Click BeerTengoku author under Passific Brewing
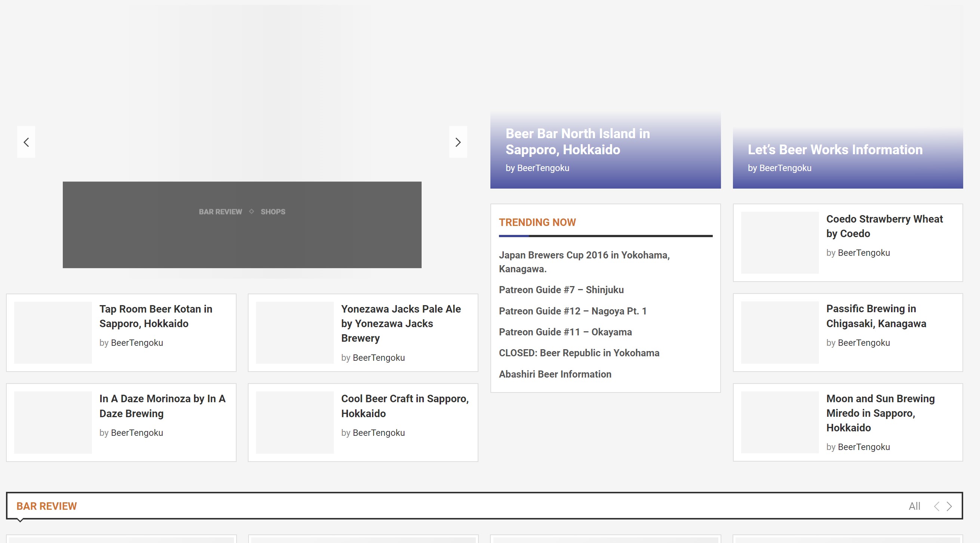Image resolution: width=980 pixels, height=543 pixels. (864, 342)
